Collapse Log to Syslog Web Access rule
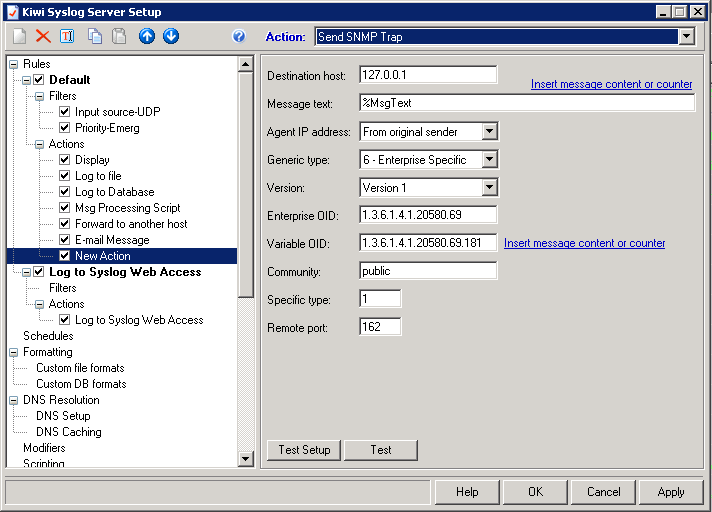Screen dimensions: 712x512 (x=26, y=272)
